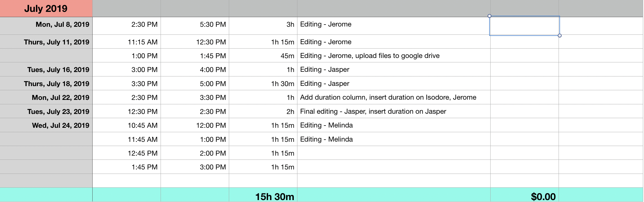Click the Thurs, July 11, 2019 date cell

46,42
